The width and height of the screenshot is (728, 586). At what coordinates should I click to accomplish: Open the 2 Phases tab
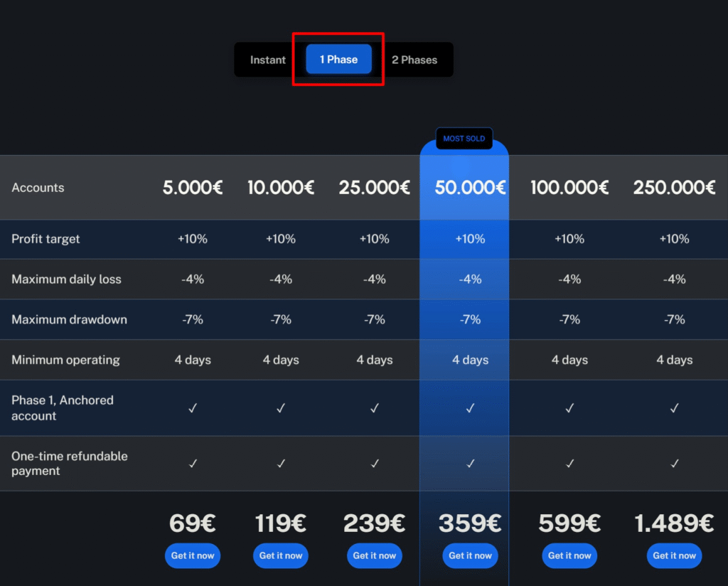coord(414,60)
